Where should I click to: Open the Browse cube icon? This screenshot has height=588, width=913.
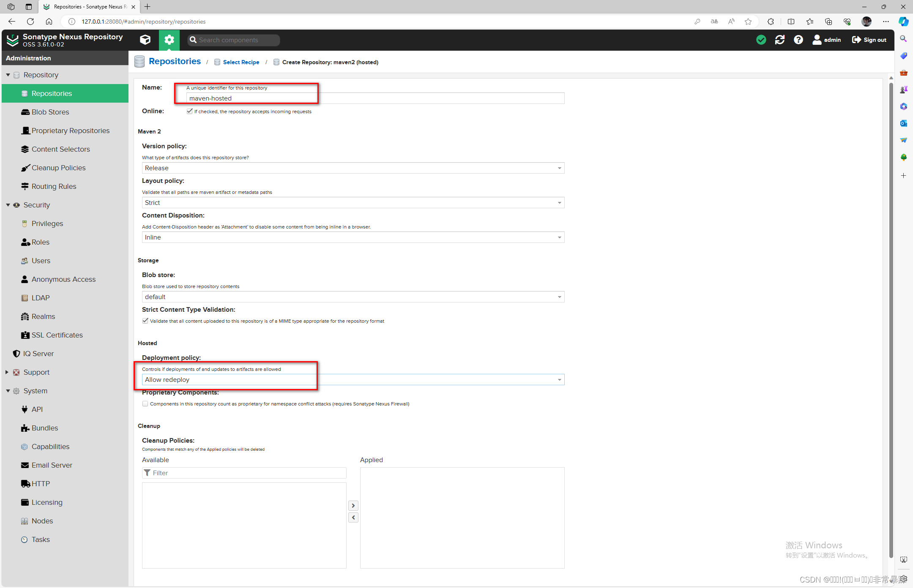point(145,40)
